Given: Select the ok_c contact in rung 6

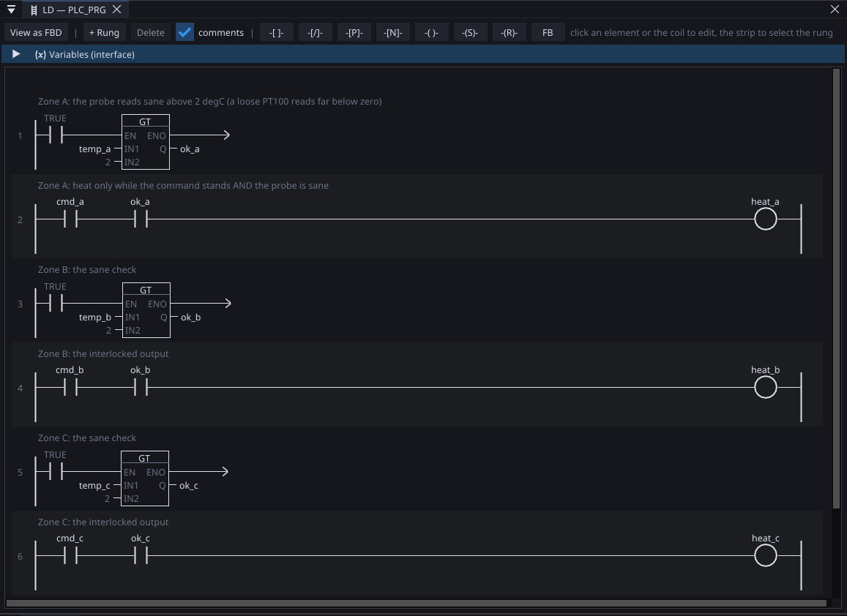Looking at the screenshot, I should [x=141, y=555].
